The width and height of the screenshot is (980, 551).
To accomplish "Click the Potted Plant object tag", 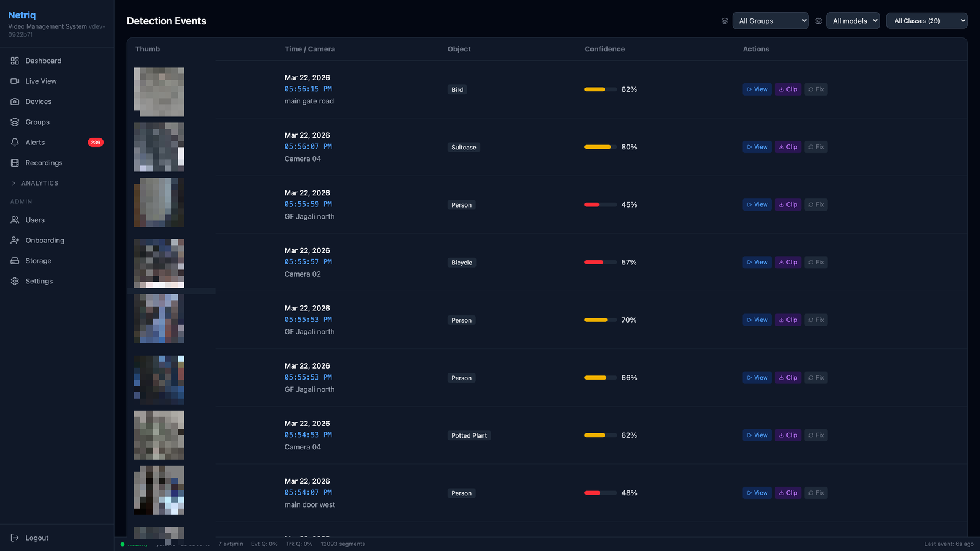I will 469,435.
